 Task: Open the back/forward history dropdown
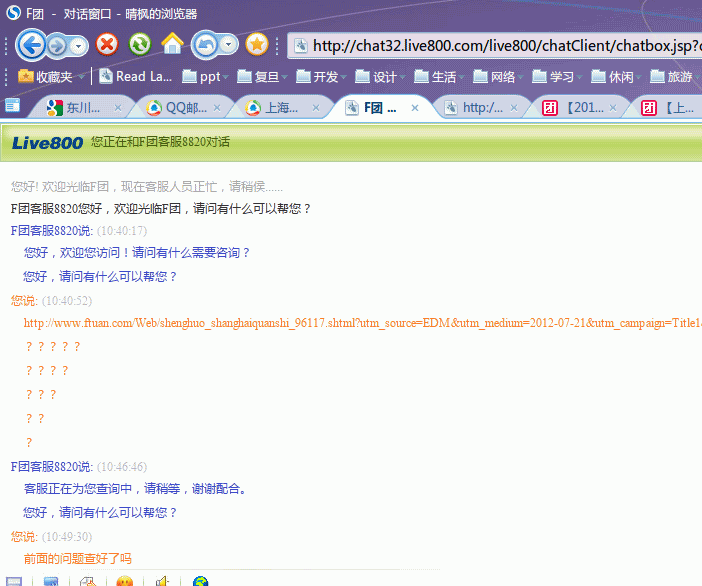coord(79,46)
